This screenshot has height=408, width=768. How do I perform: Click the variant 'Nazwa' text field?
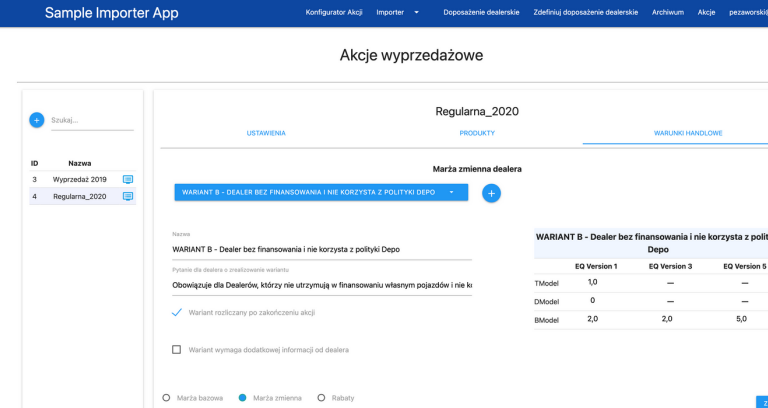(x=321, y=249)
